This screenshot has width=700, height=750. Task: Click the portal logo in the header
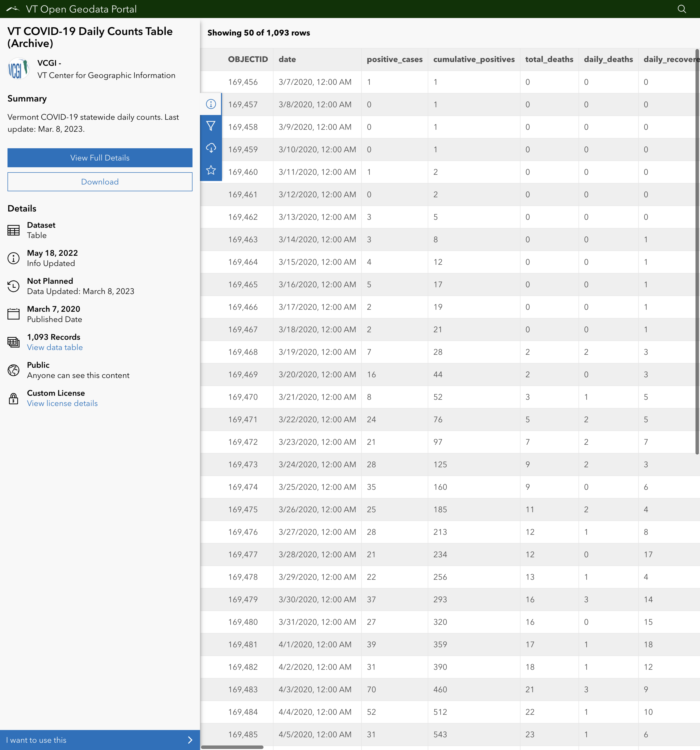(x=13, y=9)
